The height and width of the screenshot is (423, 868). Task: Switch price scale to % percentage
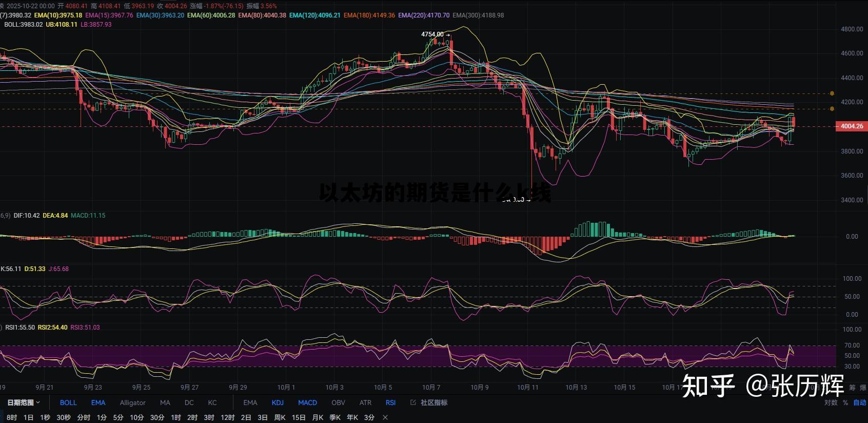tap(845, 403)
